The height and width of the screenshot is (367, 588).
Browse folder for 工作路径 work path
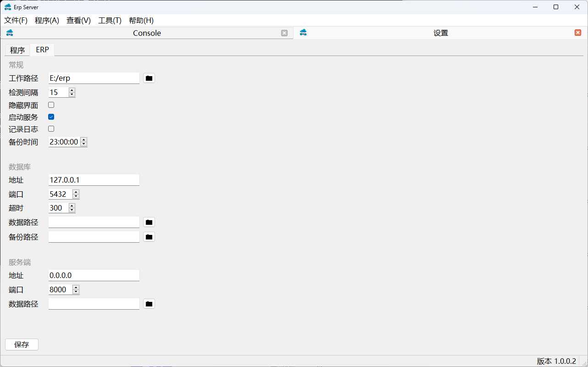pos(149,78)
